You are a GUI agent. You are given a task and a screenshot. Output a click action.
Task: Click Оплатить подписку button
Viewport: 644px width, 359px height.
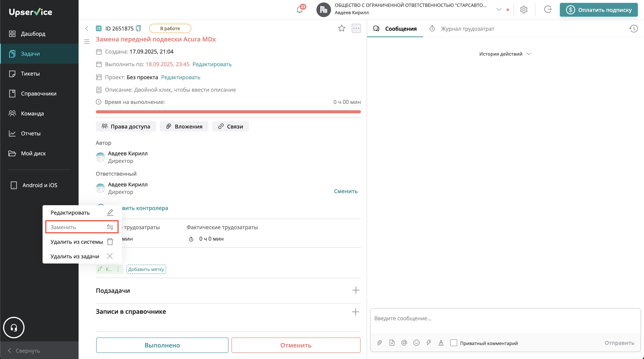click(599, 10)
